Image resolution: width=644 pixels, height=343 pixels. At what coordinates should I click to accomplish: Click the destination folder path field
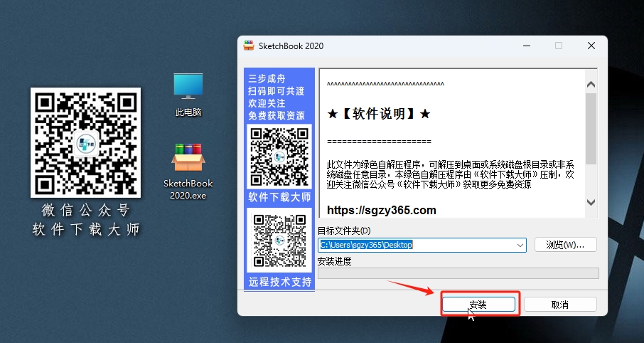tap(422, 245)
